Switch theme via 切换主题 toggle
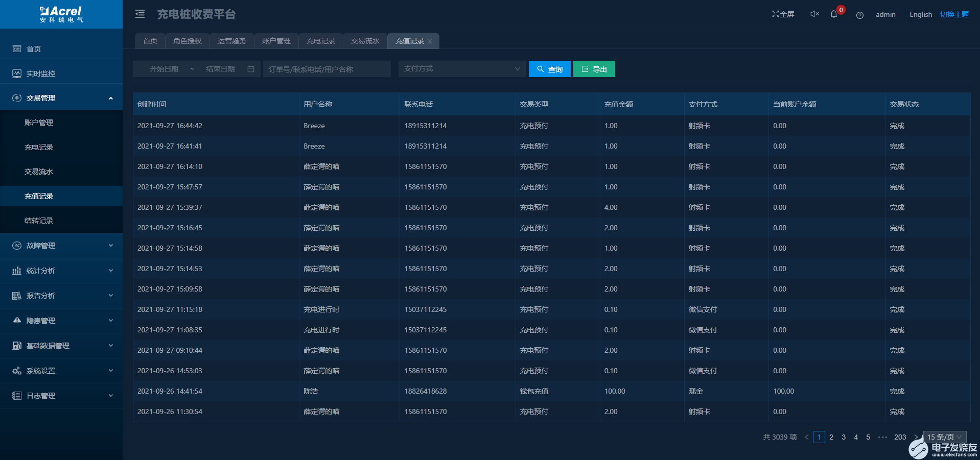980x460 pixels. coord(954,14)
